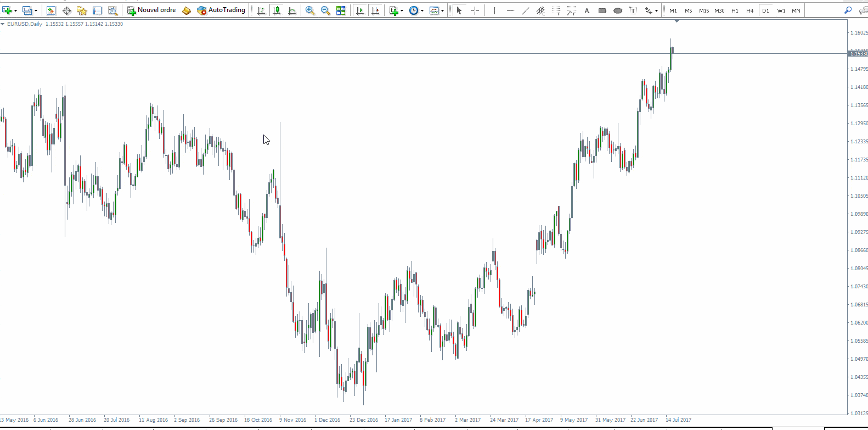Click the New Chart icon
The height and width of the screenshot is (430, 868).
coord(7,10)
